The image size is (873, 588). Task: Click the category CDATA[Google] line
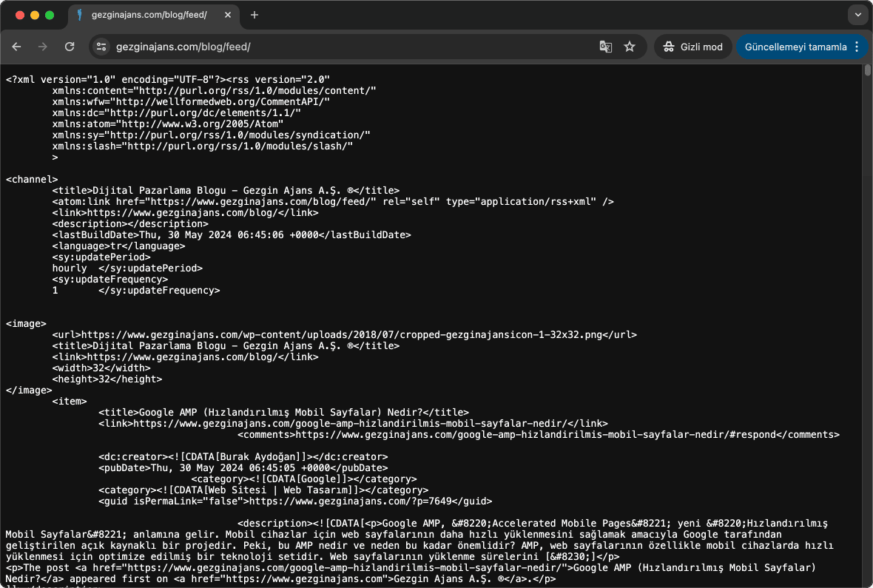click(x=304, y=479)
